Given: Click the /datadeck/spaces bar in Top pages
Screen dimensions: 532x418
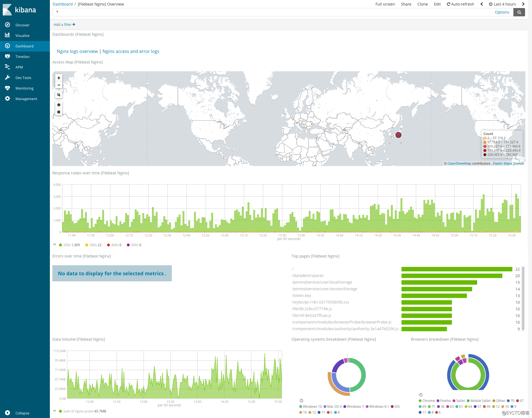Looking at the screenshot, I should point(452,276).
